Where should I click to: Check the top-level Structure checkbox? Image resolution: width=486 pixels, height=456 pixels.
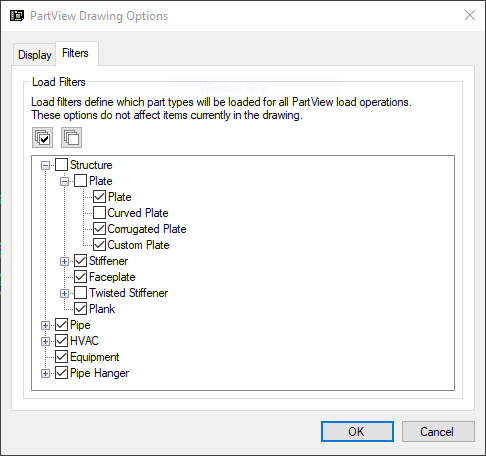(x=61, y=165)
